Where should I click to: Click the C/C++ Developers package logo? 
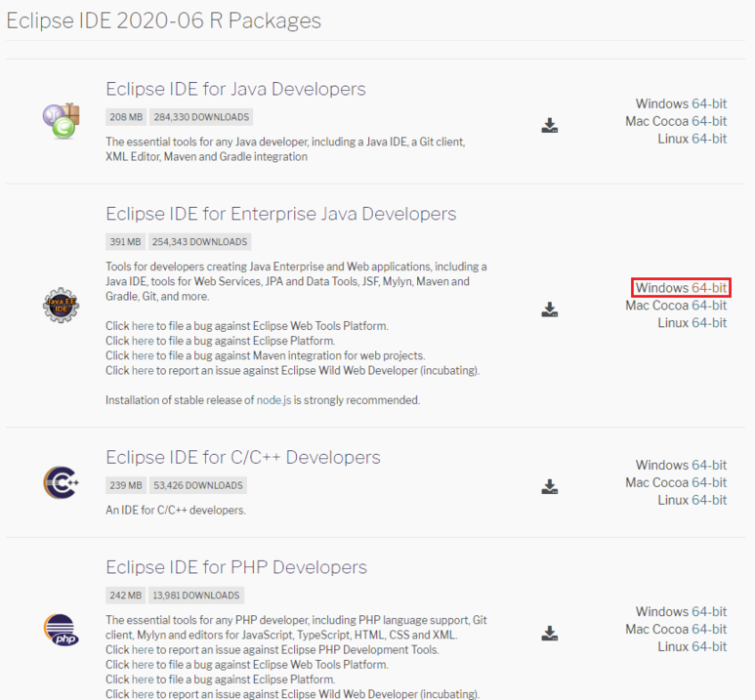point(62,482)
